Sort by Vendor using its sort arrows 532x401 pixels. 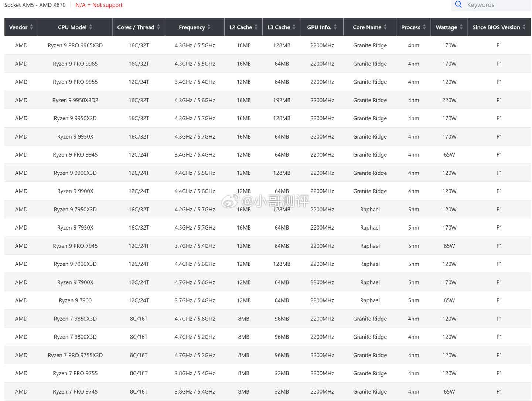31,27
